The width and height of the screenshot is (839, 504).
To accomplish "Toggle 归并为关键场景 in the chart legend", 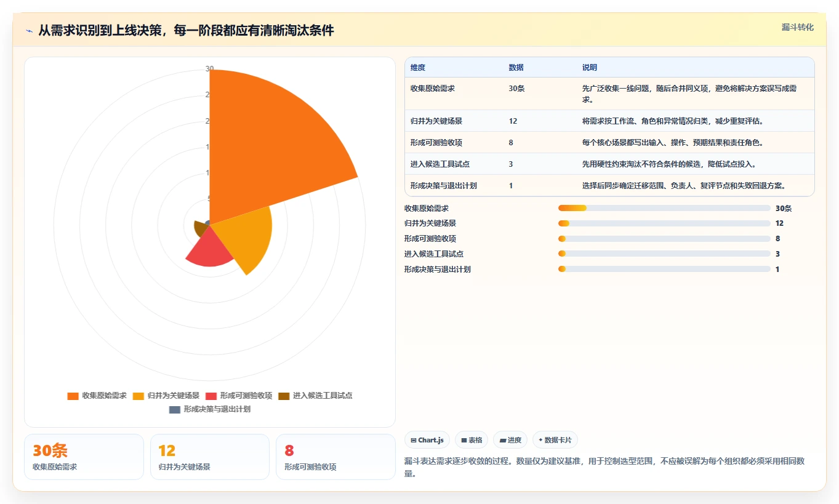I will point(166,396).
